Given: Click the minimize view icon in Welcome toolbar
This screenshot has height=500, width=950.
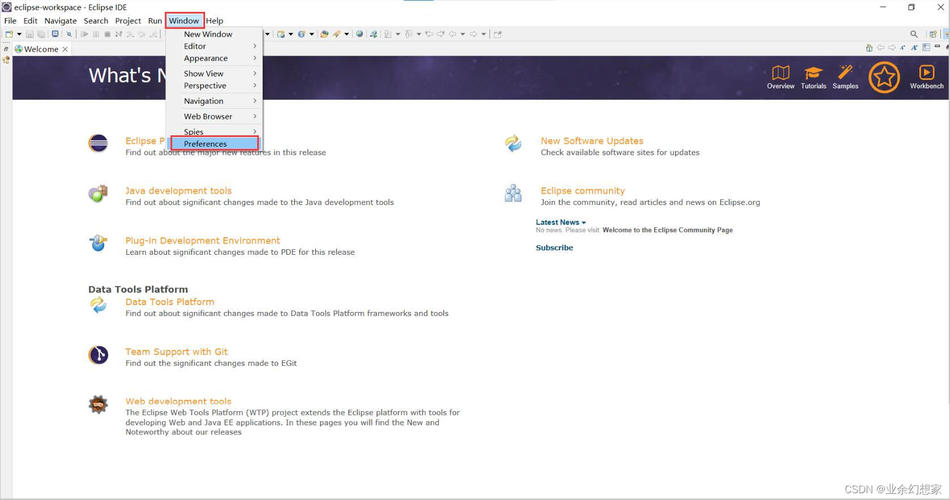Looking at the screenshot, I should click(x=937, y=47).
